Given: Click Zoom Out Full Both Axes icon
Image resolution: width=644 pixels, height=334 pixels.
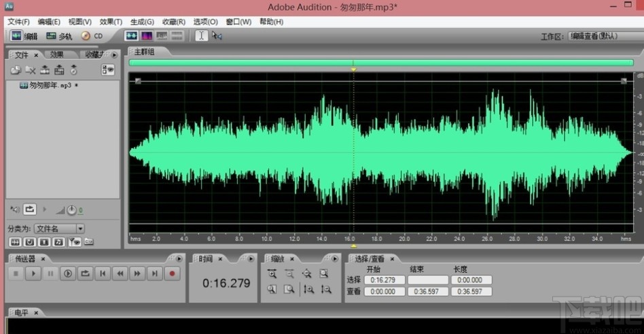Looking at the screenshot, I should pos(307,273).
